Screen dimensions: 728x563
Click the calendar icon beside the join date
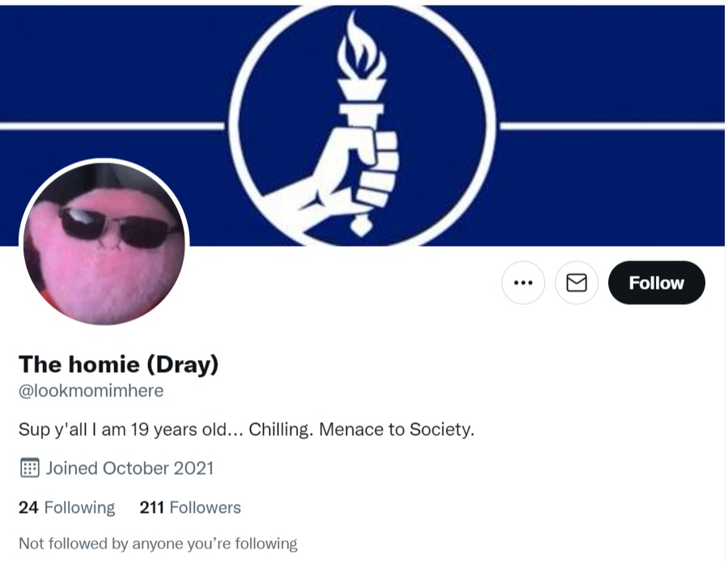[x=30, y=468]
